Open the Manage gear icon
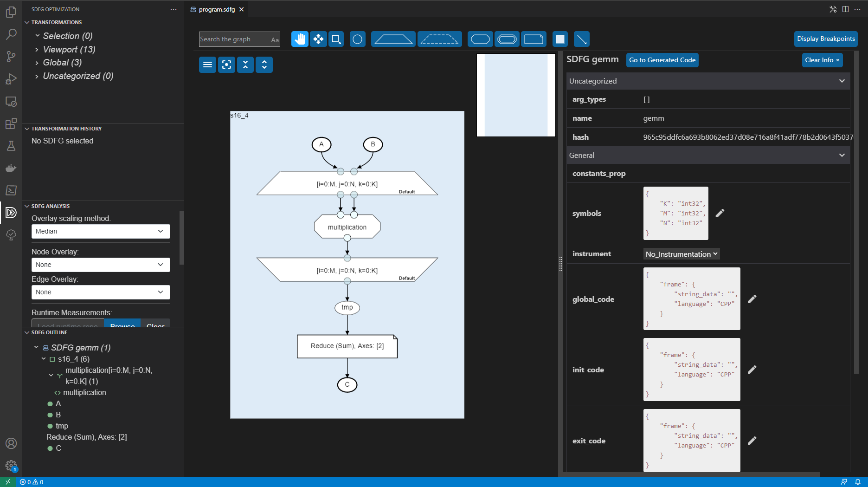 point(11,466)
